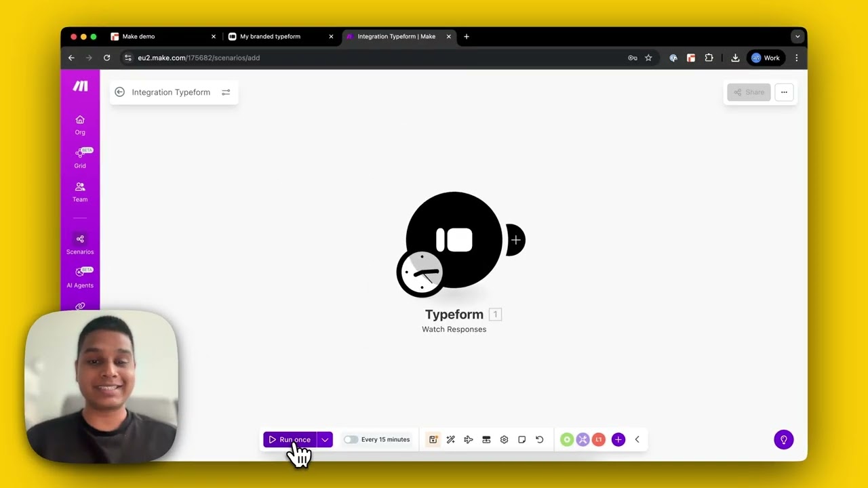Click the undo arrow in the bottom toolbar

tap(539, 439)
